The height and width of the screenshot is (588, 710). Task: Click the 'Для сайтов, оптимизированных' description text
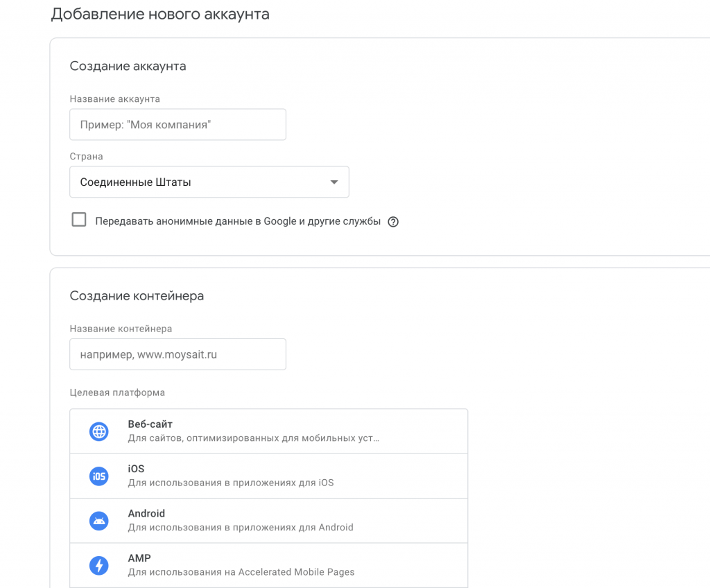pos(253,438)
